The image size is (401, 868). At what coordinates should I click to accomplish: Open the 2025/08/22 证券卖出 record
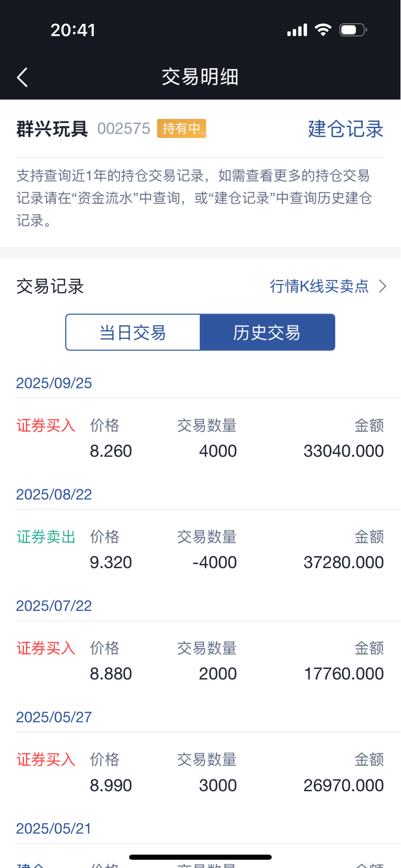pyautogui.click(x=200, y=550)
